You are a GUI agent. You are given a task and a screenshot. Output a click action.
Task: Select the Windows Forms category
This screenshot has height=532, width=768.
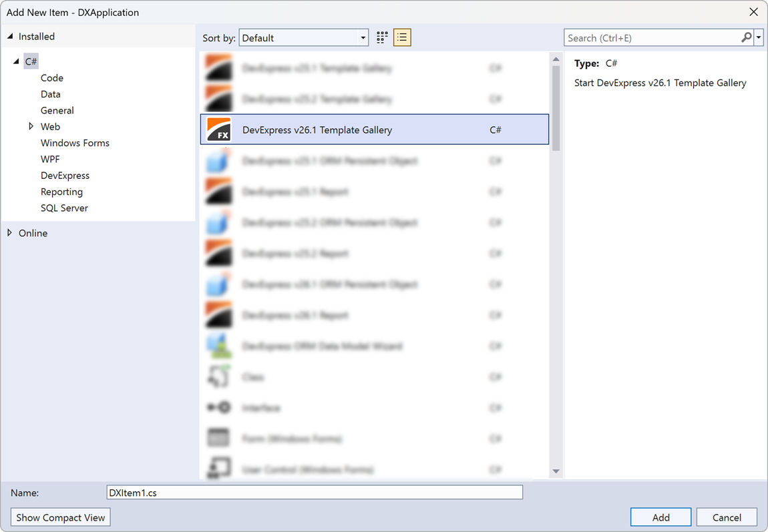click(75, 143)
